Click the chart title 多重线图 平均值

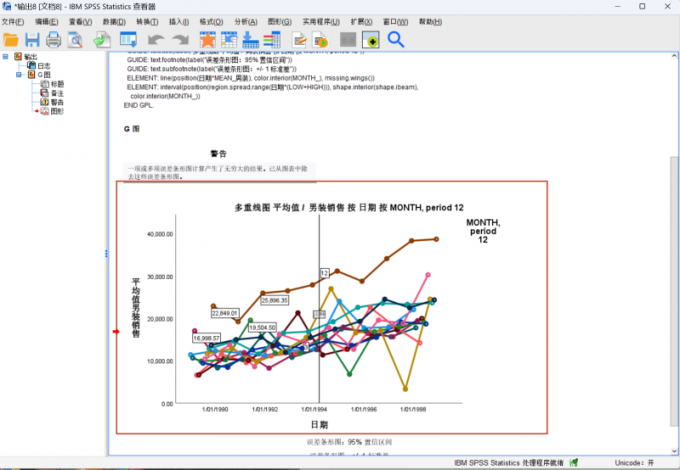349,208
